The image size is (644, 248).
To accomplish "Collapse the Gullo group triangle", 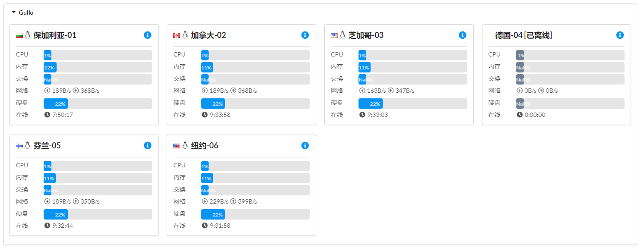I will click(14, 13).
